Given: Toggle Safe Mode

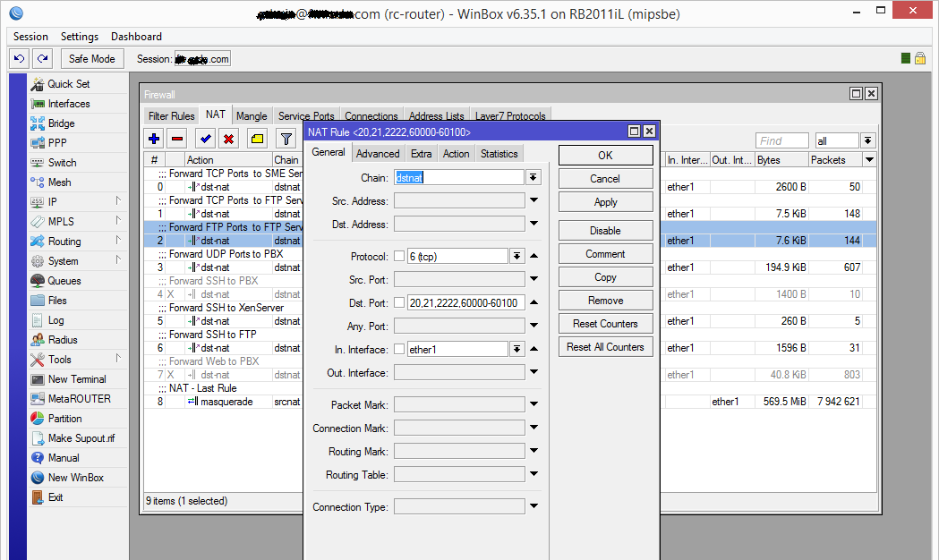Looking at the screenshot, I should [91, 59].
